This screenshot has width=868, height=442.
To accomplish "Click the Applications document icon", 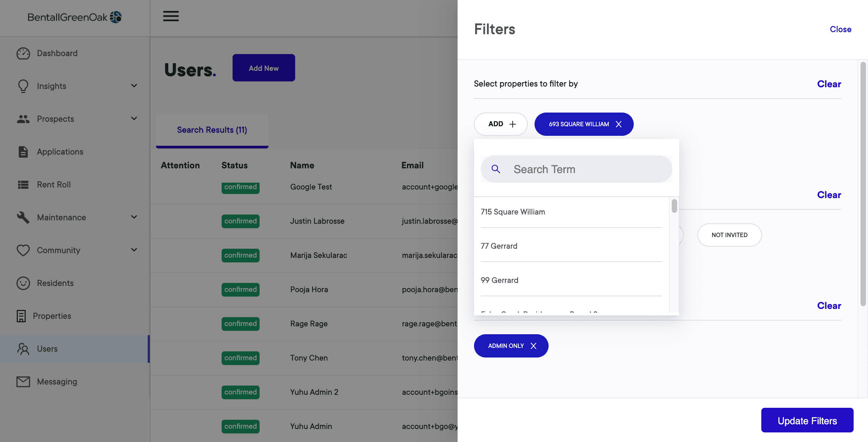I will [x=23, y=152].
